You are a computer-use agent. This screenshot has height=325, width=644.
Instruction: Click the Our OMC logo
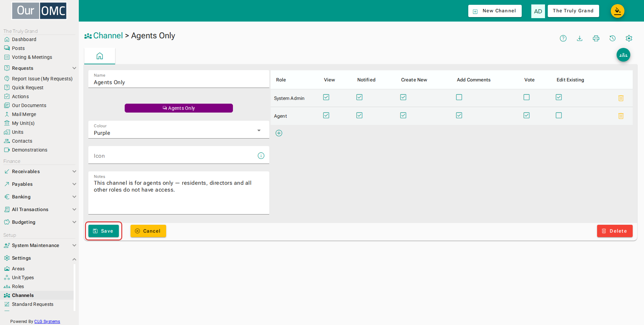[39, 11]
